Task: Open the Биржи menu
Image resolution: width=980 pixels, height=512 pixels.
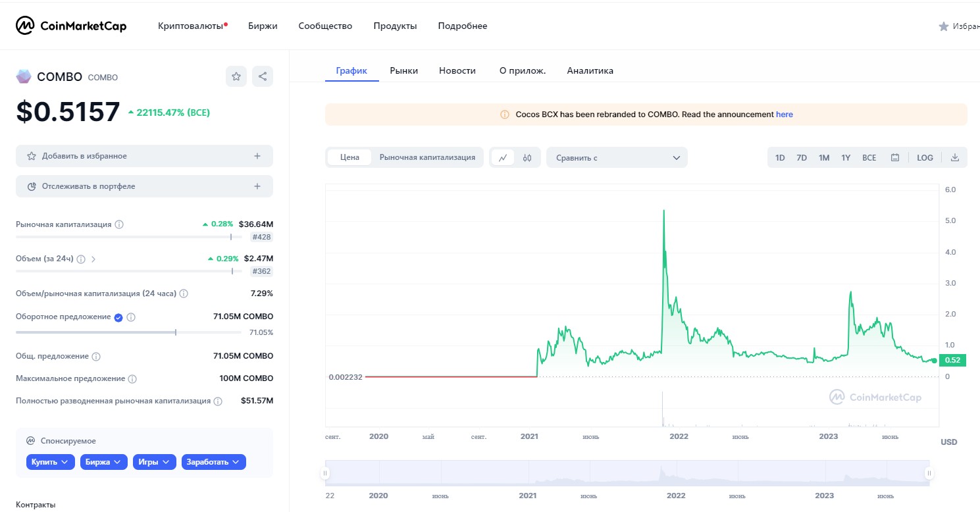Action: pyautogui.click(x=263, y=26)
